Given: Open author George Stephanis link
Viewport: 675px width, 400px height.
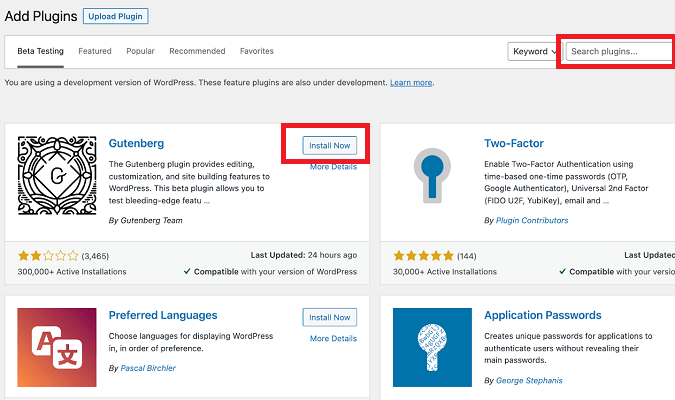Looking at the screenshot, I should coord(529,381).
